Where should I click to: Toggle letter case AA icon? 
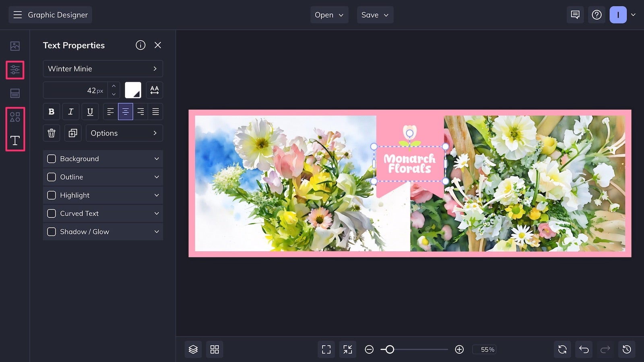click(x=155, y=90)
